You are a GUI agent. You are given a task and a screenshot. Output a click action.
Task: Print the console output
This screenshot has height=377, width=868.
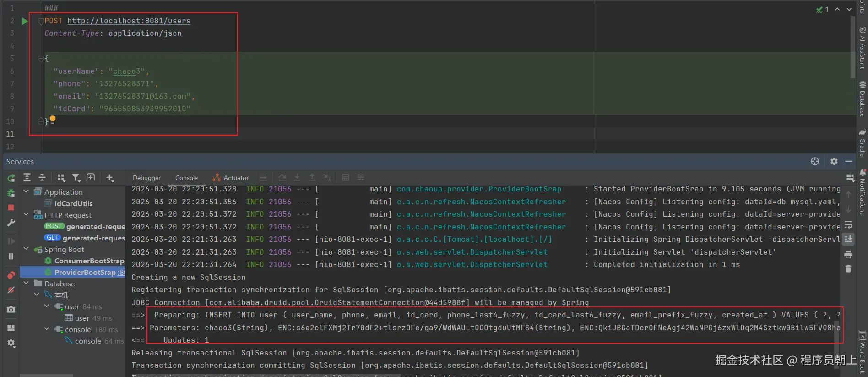[848, 254]
